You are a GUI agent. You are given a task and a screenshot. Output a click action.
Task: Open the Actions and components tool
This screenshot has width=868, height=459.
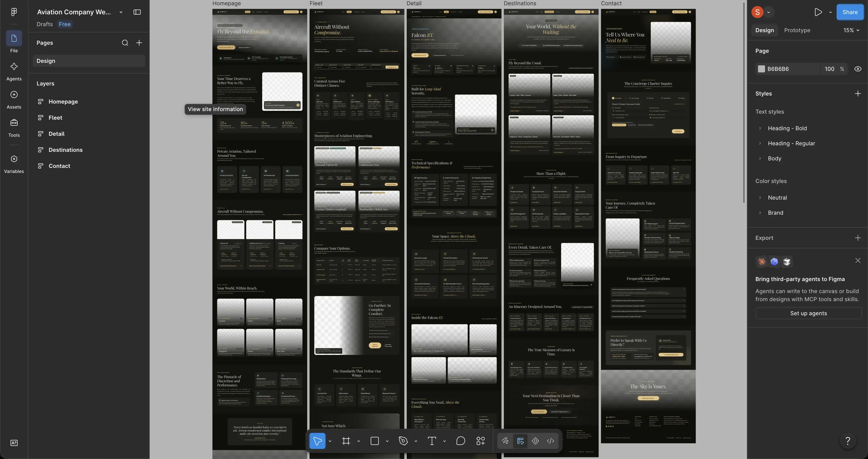tap(480, 441)
